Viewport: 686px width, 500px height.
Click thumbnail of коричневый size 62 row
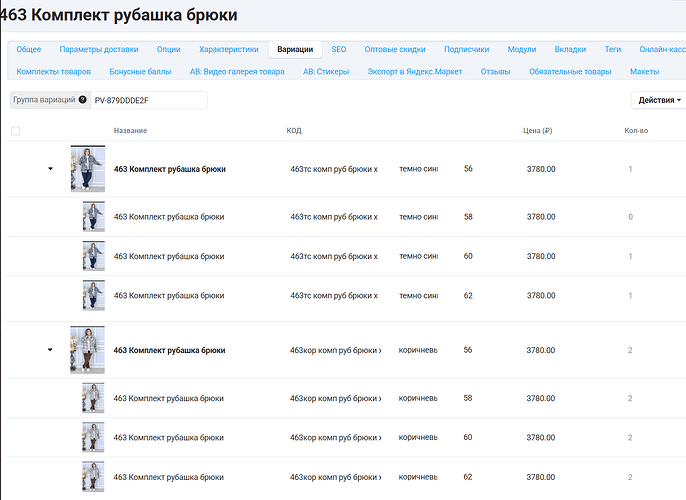point(93,476)
